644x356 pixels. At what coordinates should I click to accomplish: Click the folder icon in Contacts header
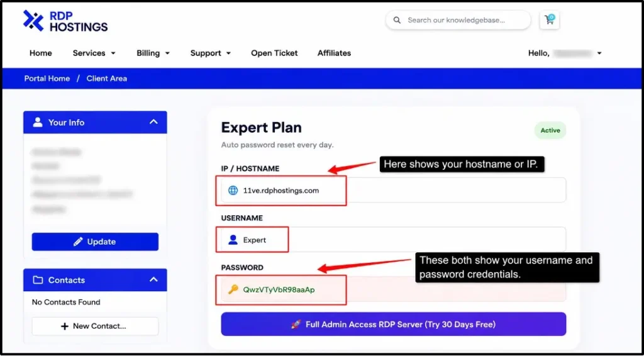(38, 280)
